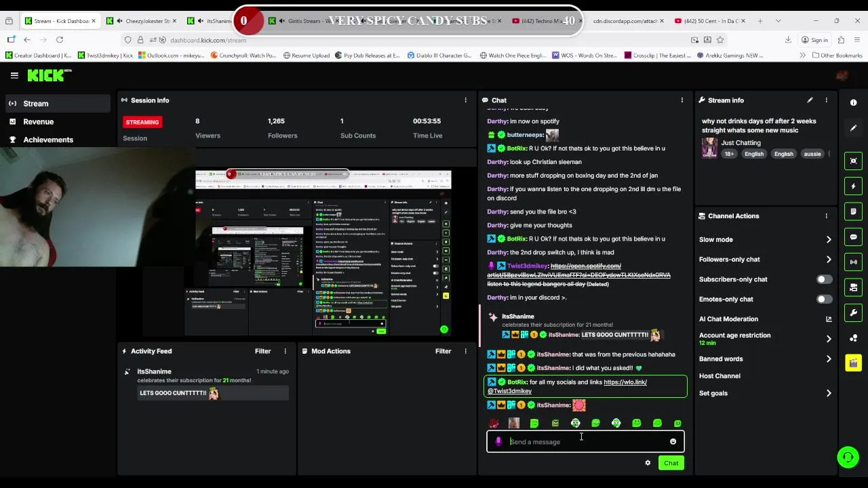Enable Emotes-only chat toggle
Screen dimensions: 868x488
point(824,299)
